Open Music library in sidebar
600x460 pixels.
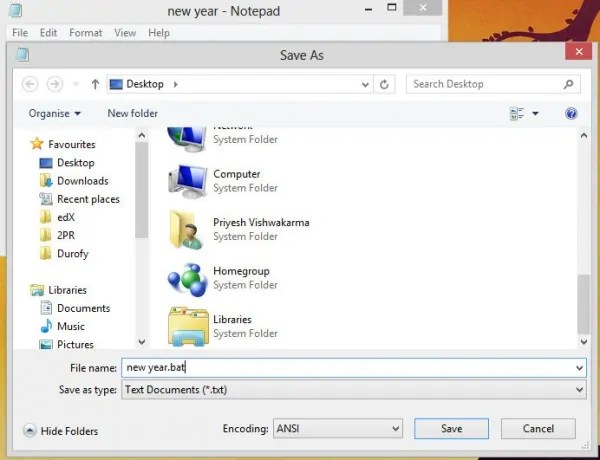pyautogui.click(x=62, y=326)
